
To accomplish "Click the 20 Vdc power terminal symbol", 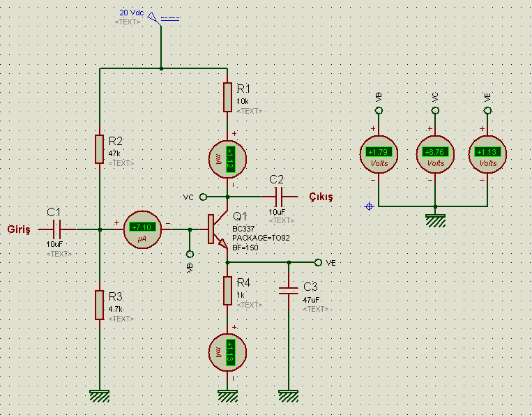I will 155,22.
